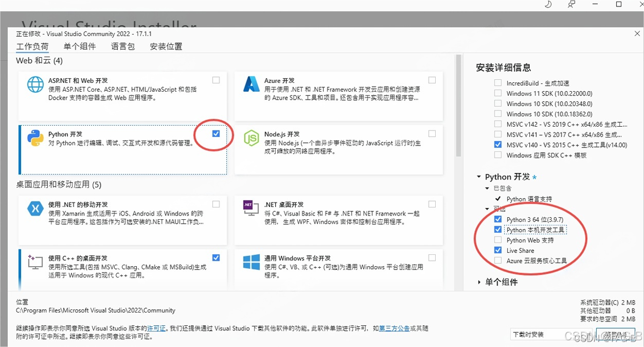Screen dimensions: 644x347
Task: Check Azure 云服务核心工具
Action: [497, 261]
